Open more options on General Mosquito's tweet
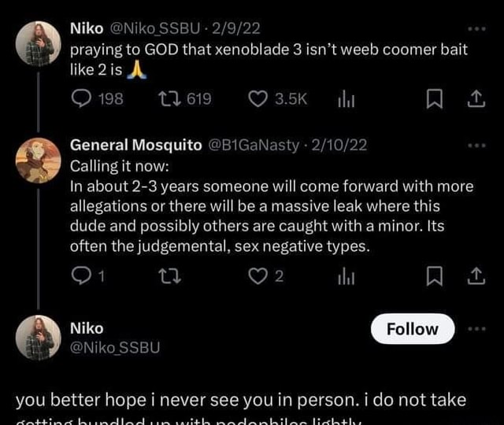Image resolution: width=504 pixels, height=425 pixels. point(476,145)
